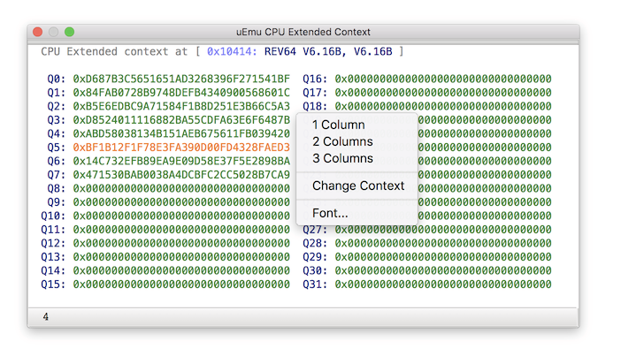
Task: Click the status bar value 4
Action: point(46,317)
